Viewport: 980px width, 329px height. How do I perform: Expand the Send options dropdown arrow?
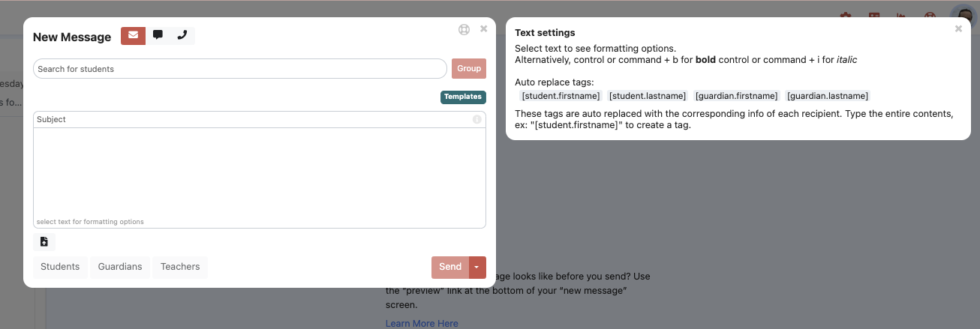tap(478, 268)
